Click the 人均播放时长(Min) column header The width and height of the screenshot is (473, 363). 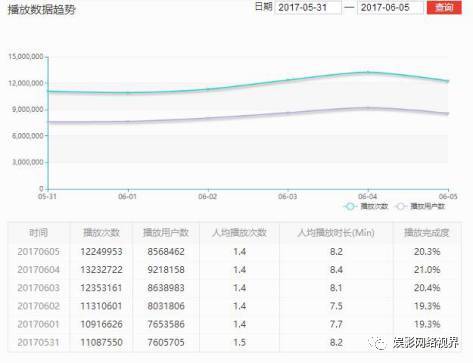pyautogui.click(x=336, y=233)
